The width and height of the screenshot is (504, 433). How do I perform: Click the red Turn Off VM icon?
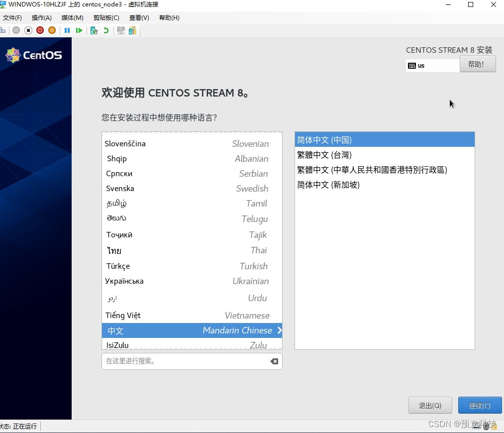point(40,30)
